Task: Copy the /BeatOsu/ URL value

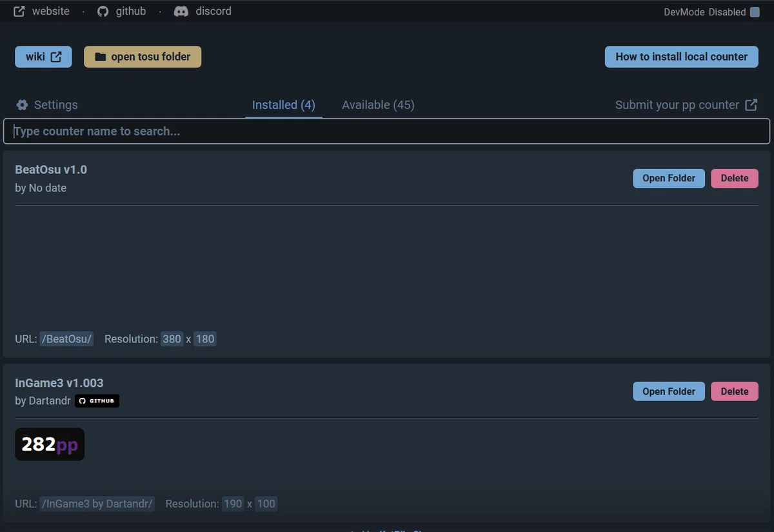Action: click(67, 339)
